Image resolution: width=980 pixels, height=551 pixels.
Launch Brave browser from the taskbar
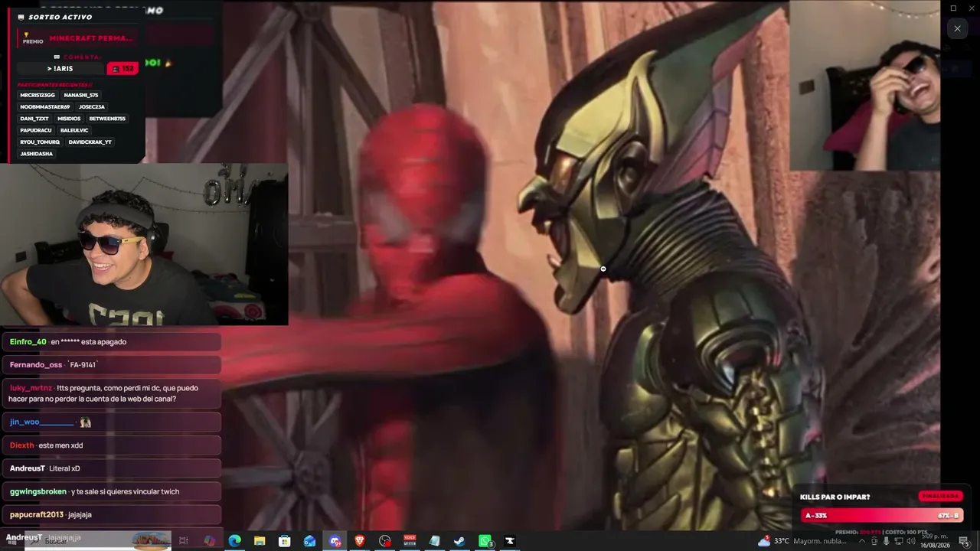click(360, 541)
